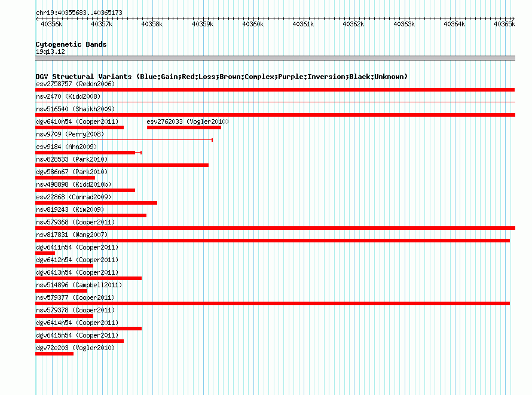
Task: Select dgv6411n54 (Cooper2011) label
Action: click(x=77, y=247)
